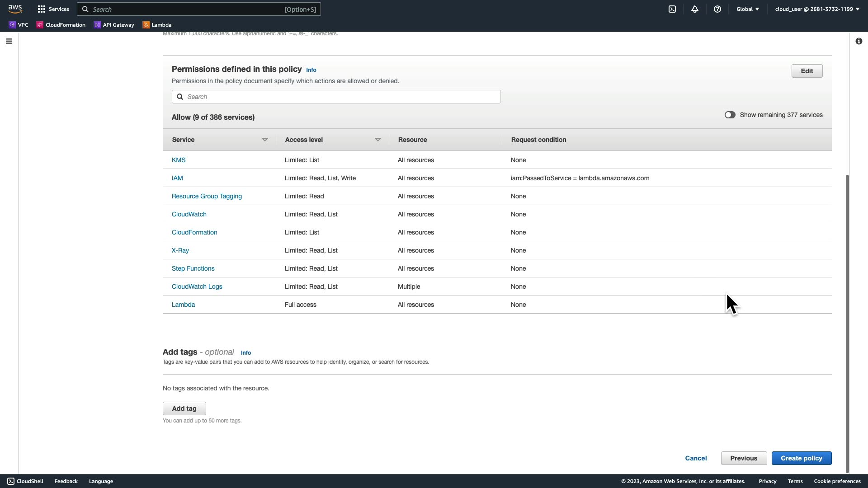Click the Add tag button

[184, 408]
